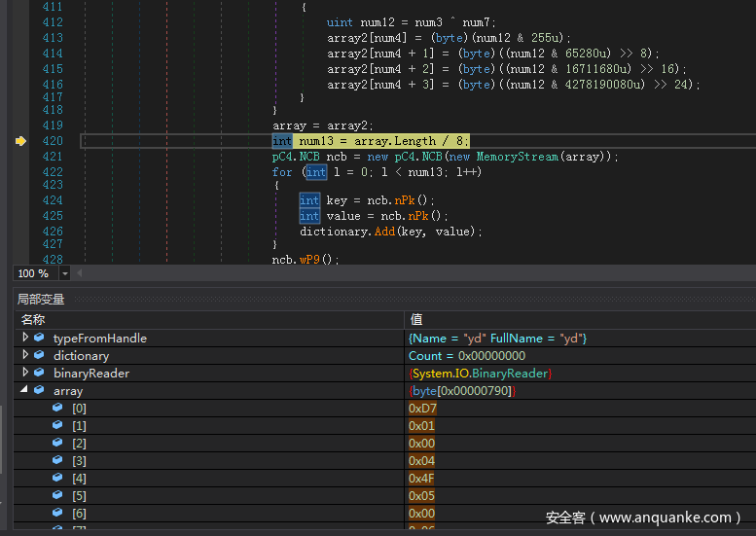Click the byte[0x00000790] array value
Screen dimensions: 756x536
pos(462,391)
